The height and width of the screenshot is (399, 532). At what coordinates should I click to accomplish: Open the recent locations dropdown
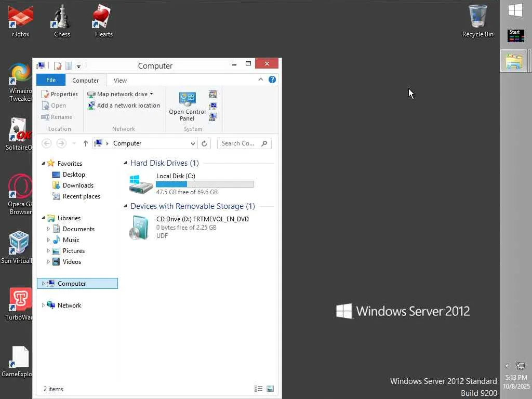74,143
